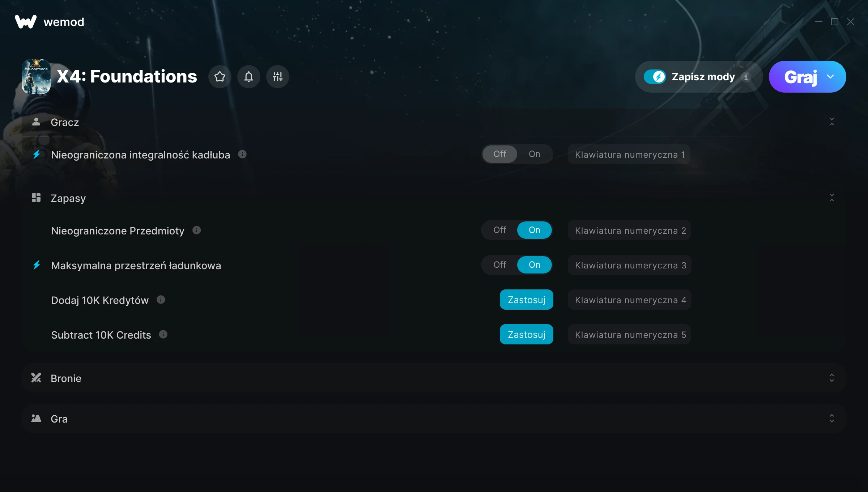Click lightning icon beside Nieograniczona integralność kadłuba
The image size is (868, 492).
point(37,154)
